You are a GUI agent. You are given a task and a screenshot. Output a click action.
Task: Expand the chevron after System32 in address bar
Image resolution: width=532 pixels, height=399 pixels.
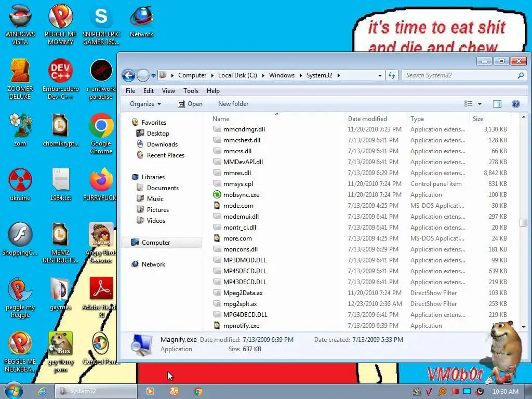[339, 75]
